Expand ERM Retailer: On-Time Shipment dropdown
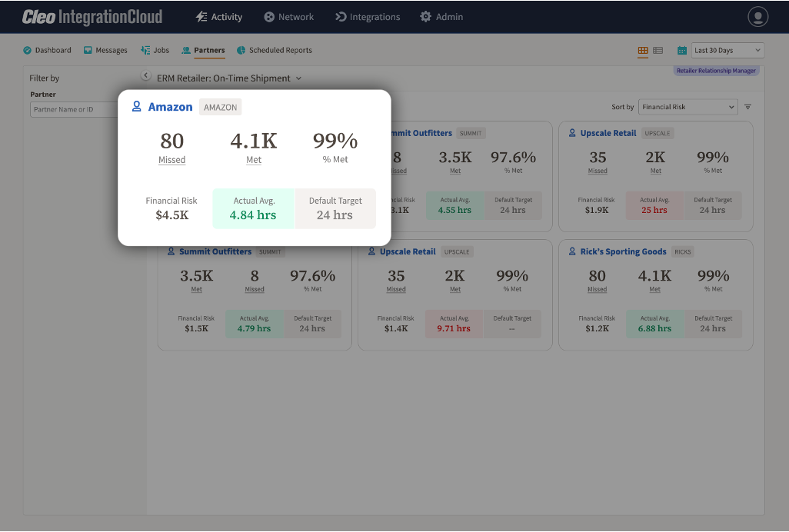The width and height of the screenshot is (789, 532). tap(229, 78)
